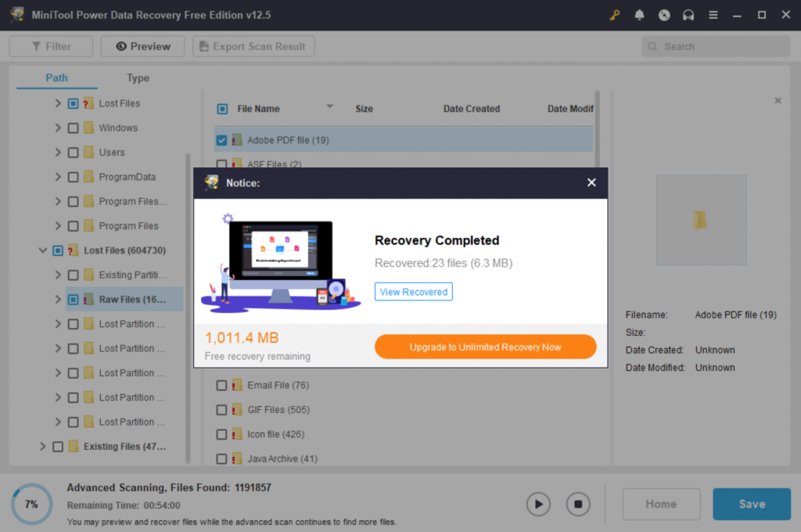Click Upgrade to Unlimited Recovery Now
The width and height of the screenshot is (801, 532).
click(x=485, y=347)
